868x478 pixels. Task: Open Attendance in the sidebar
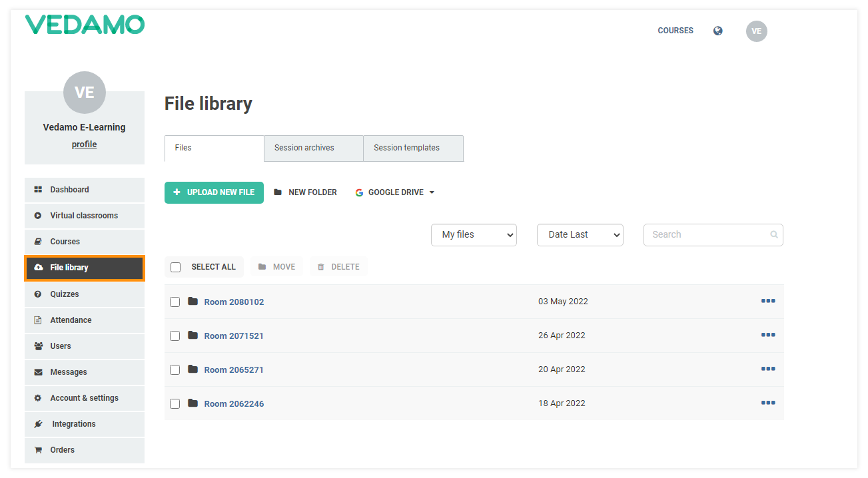tap(85, 320)
